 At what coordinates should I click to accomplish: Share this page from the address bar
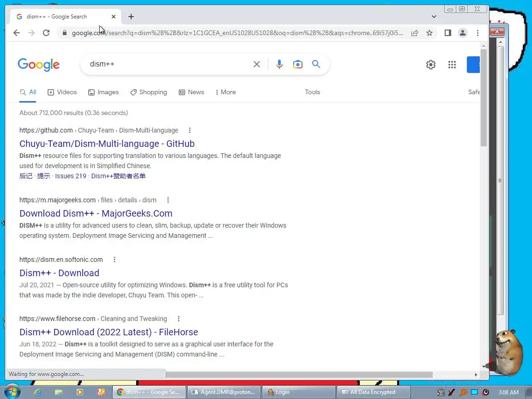click(415, 33)
